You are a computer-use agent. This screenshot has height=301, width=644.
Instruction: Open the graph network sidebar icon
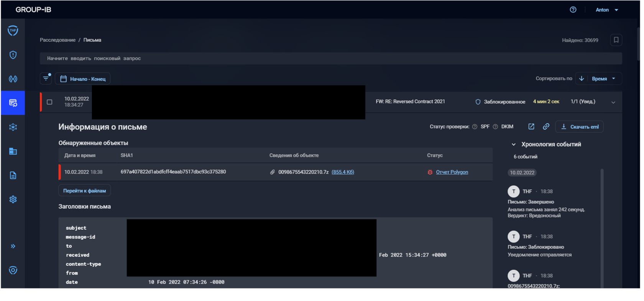point(13,127)
